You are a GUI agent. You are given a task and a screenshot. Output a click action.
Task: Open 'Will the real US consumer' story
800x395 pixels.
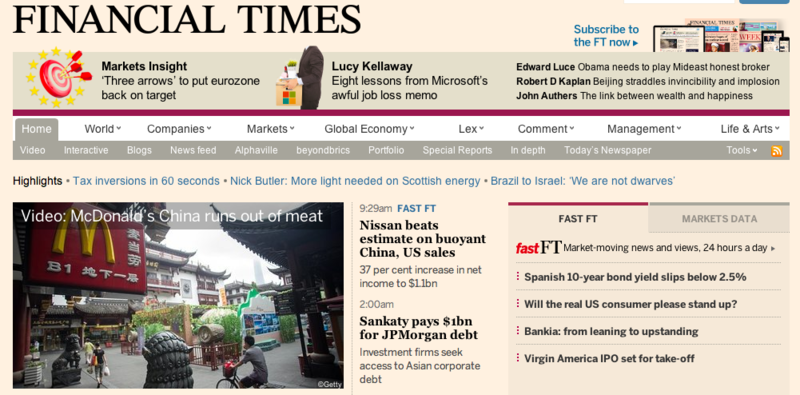[631, 305]
